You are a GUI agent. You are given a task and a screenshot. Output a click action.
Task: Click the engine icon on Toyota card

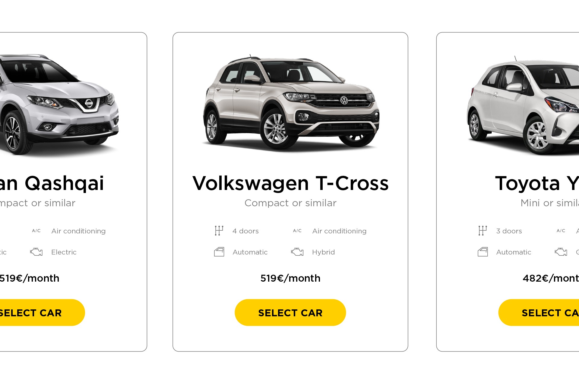[x=561, y=252]
